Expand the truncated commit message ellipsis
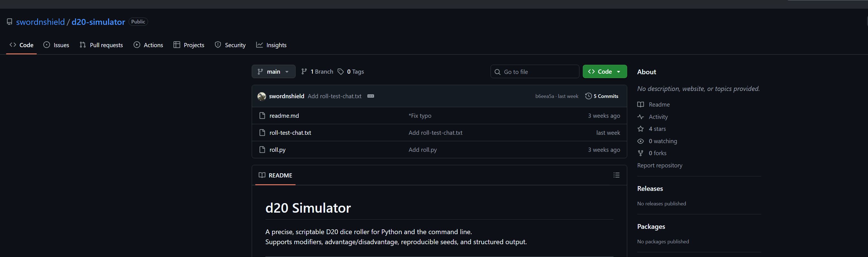This screenshot has width=868, height=257. click(371, 96)
